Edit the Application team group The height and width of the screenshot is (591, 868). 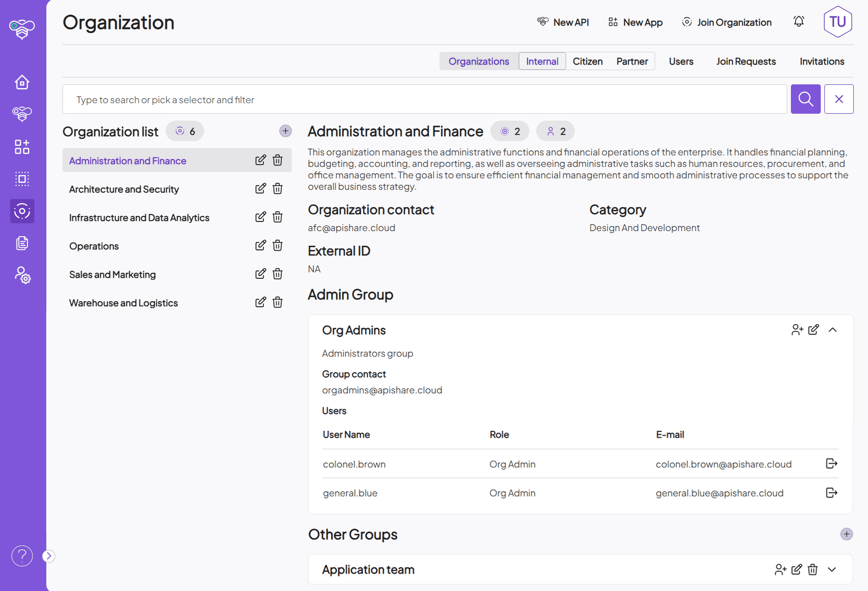(x=796, y=569)
